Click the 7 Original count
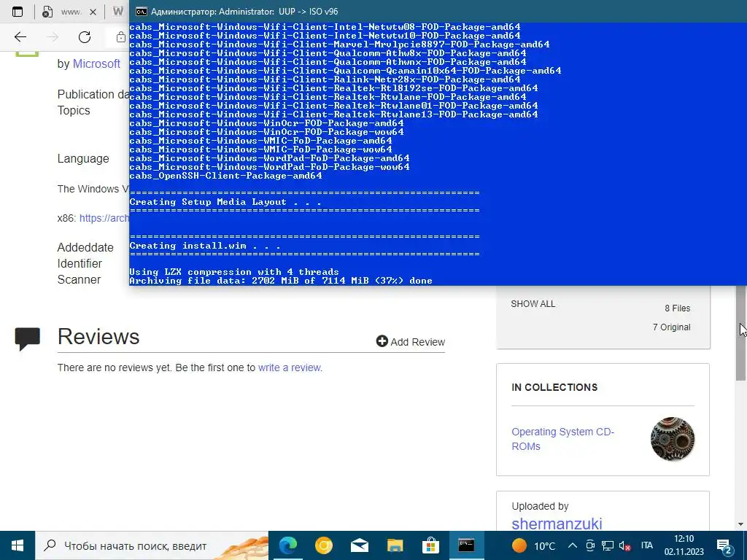Screen dimensions: 747x560 point(671,327)
